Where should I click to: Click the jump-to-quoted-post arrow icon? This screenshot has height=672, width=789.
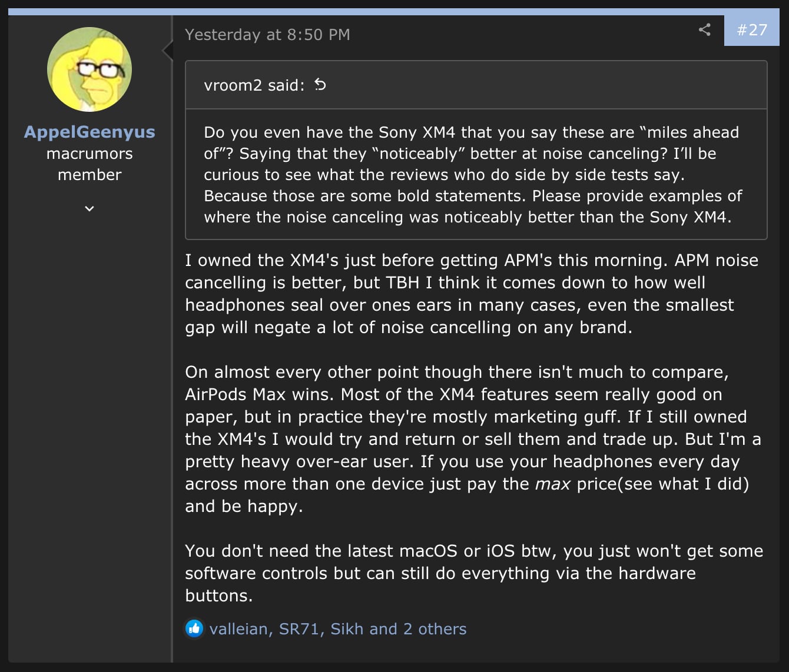pyautogui.click(x=320, y=85)
